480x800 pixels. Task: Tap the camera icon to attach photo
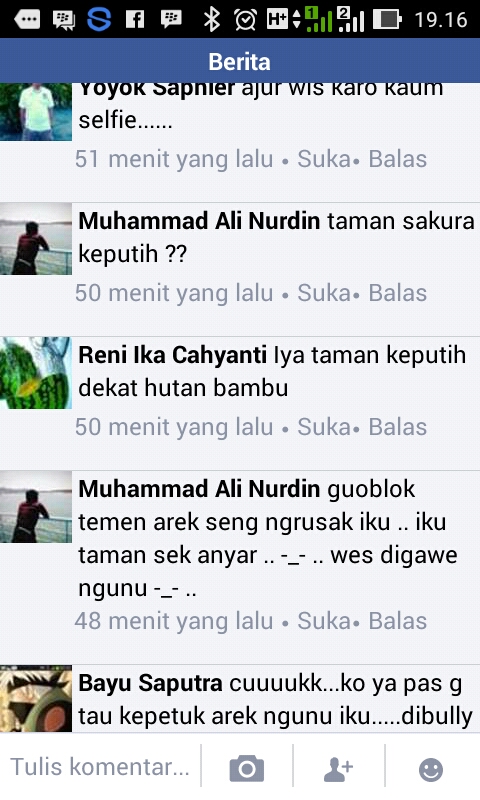click(x=247, y=768)
